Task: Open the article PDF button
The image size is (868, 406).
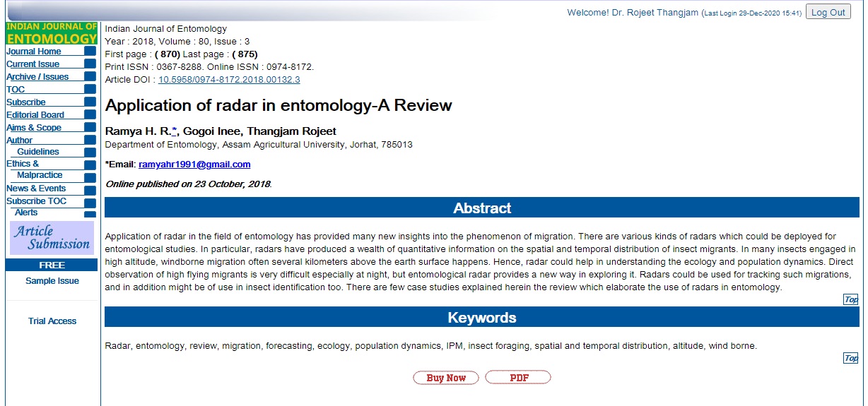Action: click(518, 378)
